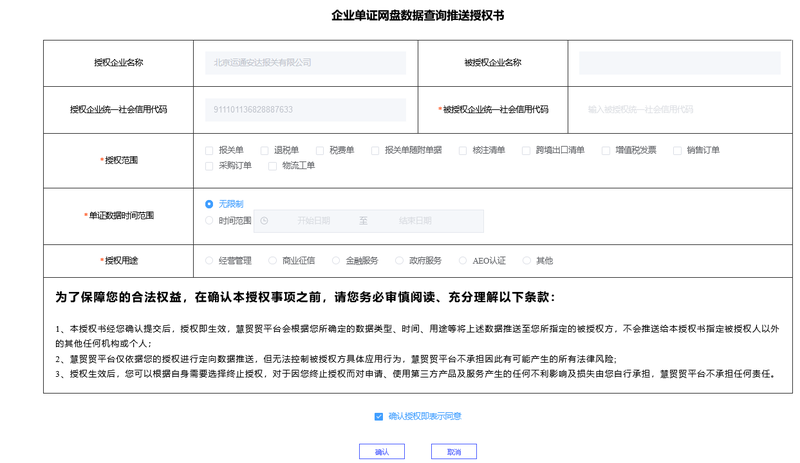Tick the 采购订单 checkbox
The width and height of the screenshot is (800, 463).
point(210,166)
